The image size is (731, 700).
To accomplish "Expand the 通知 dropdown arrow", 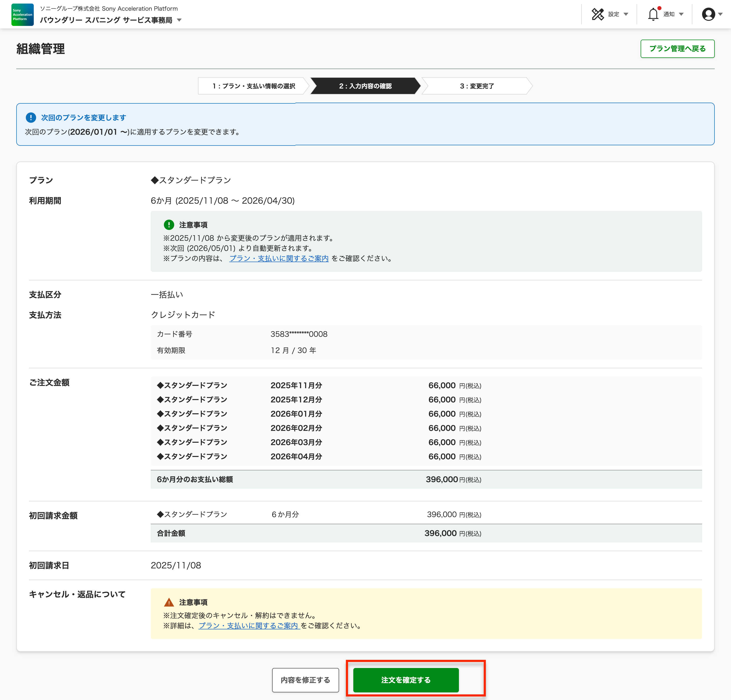I will (x=681, y=14).
